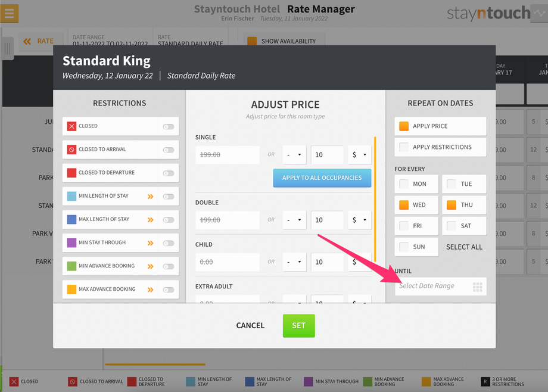548x392 pixels.
Task: Click the red Closed restriction icon
Action: [71, 126]
